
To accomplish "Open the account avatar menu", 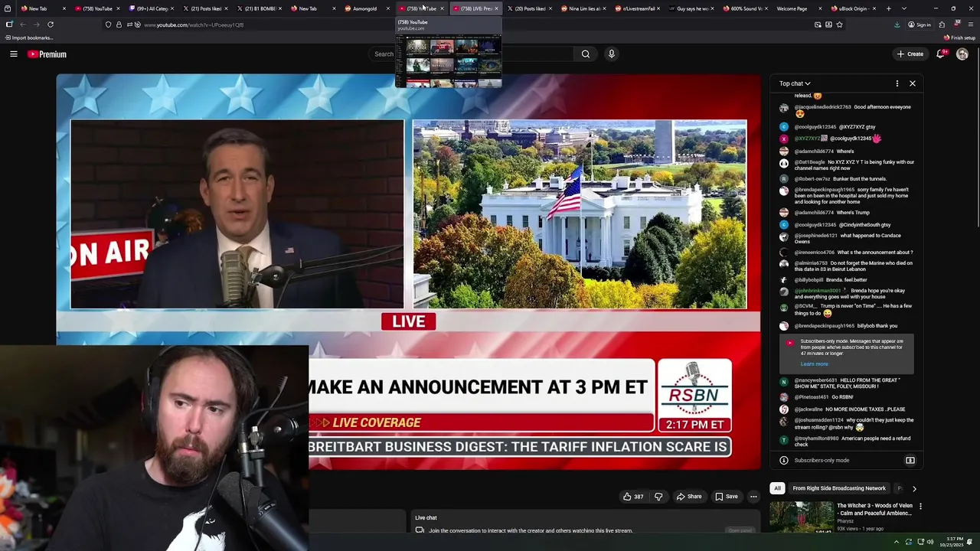I will click(962, 54).
